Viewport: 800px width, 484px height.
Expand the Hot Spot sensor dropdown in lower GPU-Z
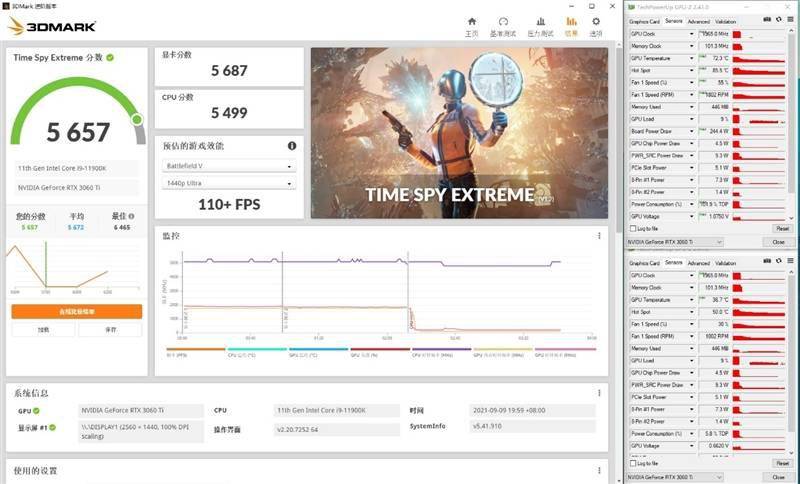[x=691, y=312]
